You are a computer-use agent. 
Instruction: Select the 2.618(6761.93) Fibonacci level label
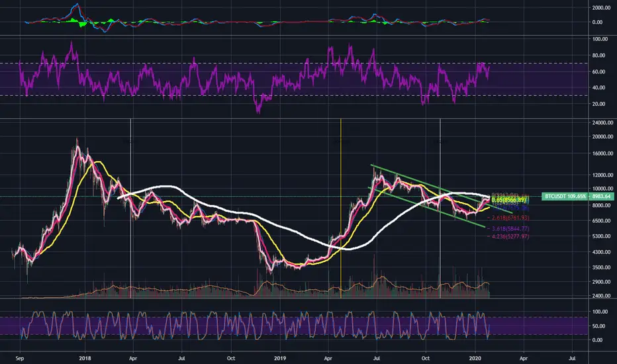pos(510,218)
